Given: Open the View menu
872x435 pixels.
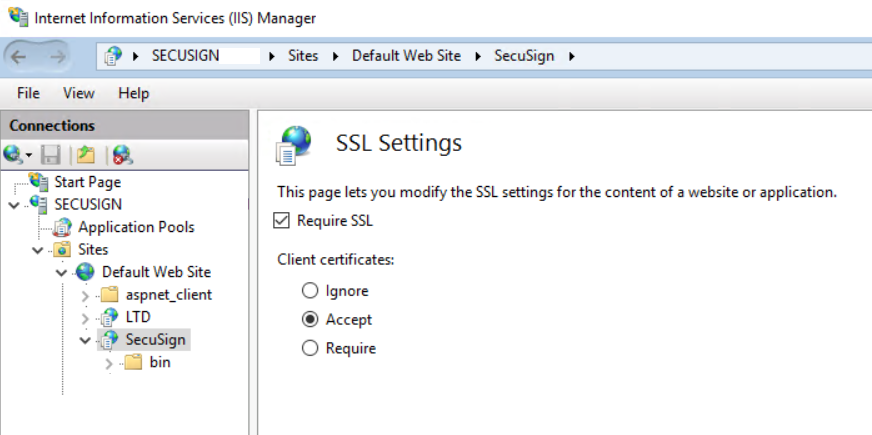Looking at the screenshot, I should [x=78, y=93].
